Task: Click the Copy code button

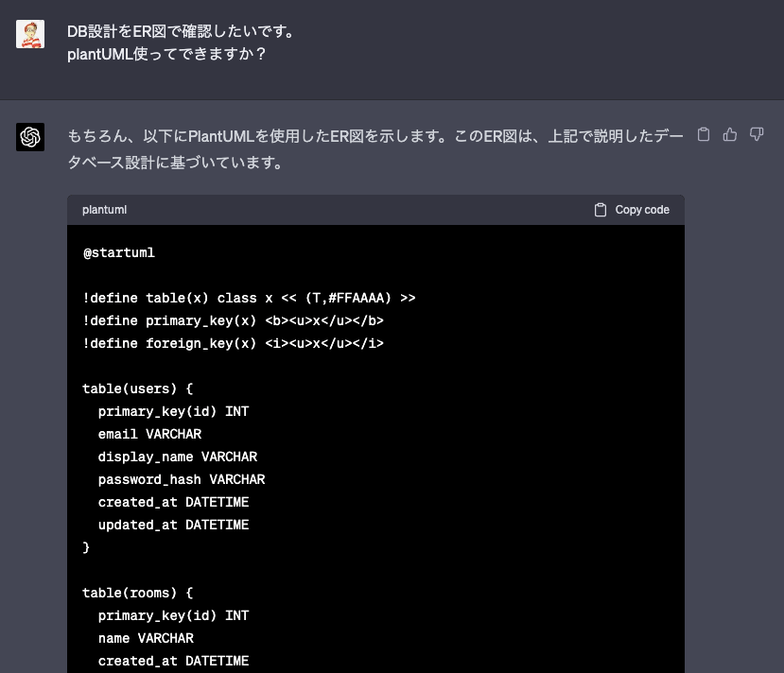Action: (x=632, y=210)
